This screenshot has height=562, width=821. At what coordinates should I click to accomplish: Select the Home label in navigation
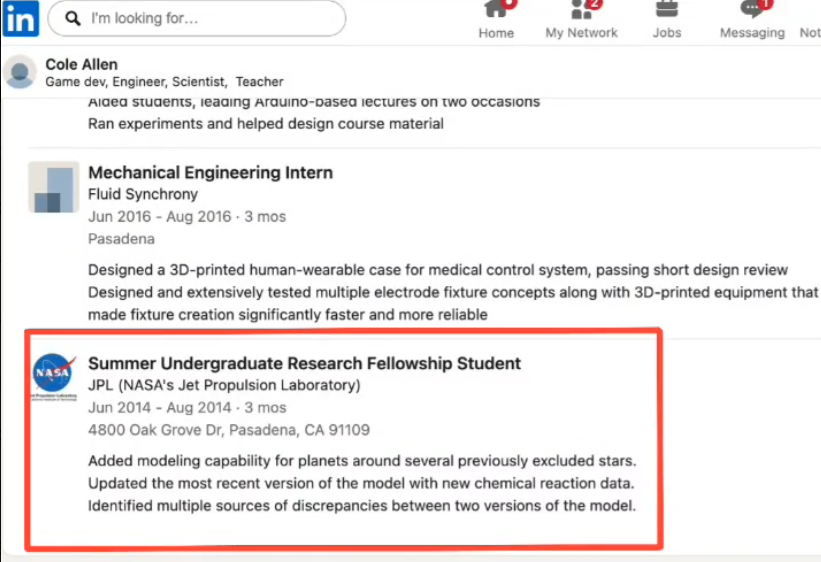(x=496, y=33)
